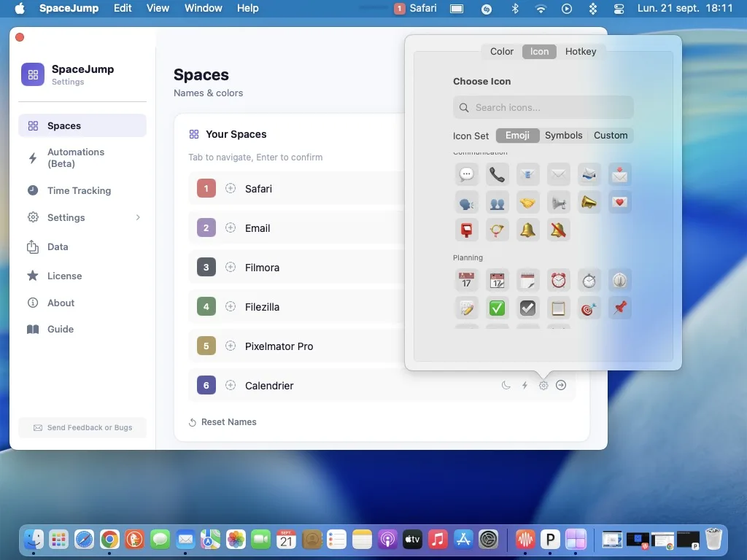
Task: Pick the gray checked box emoji
Action: pyautogui.click(x=527, y=308)
